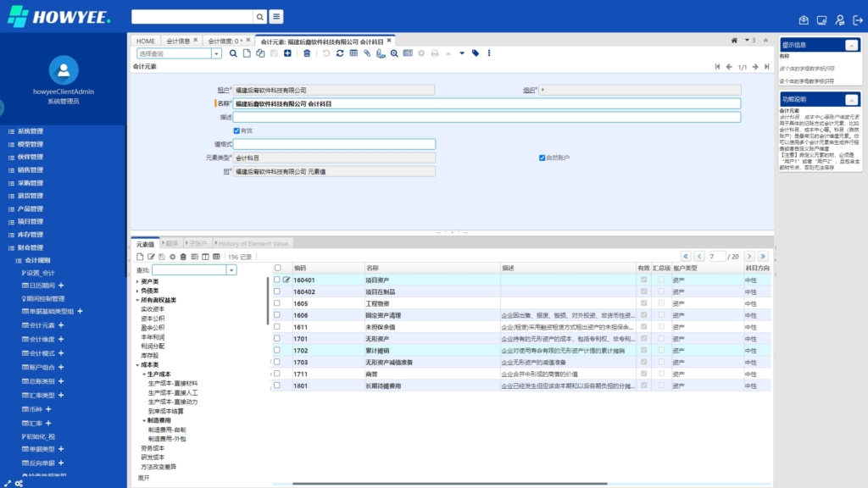Image resolution: width=868 pixels, height=488 pixels.
Task: Open the hamburger menu next to search box
Action: [276, 17]
